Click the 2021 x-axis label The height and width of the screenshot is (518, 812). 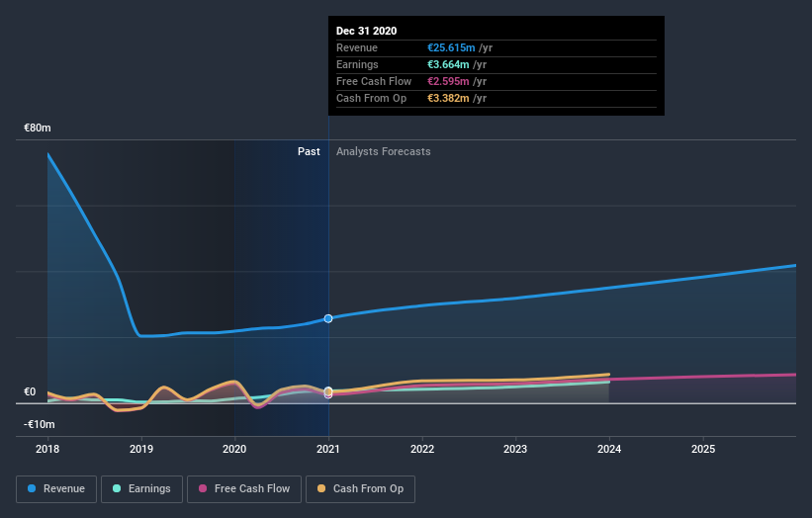328,449
